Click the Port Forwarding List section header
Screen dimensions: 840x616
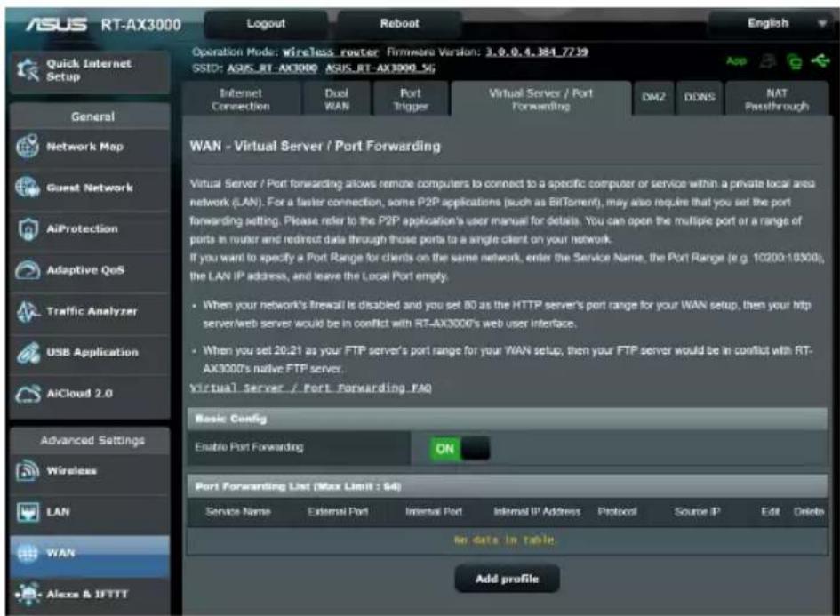(507, 486)
